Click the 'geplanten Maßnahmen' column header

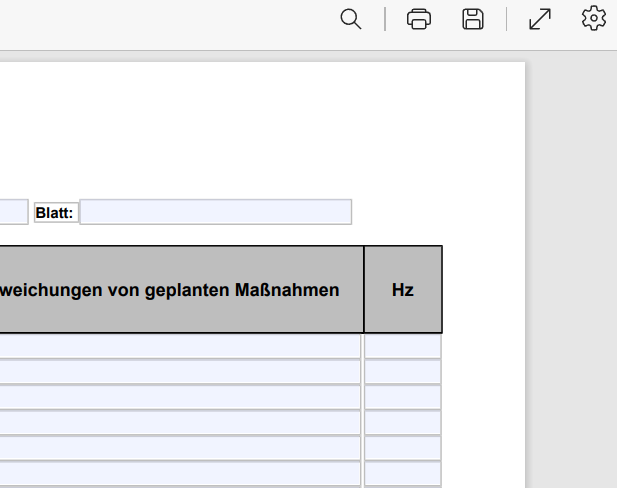click(181, 290)
